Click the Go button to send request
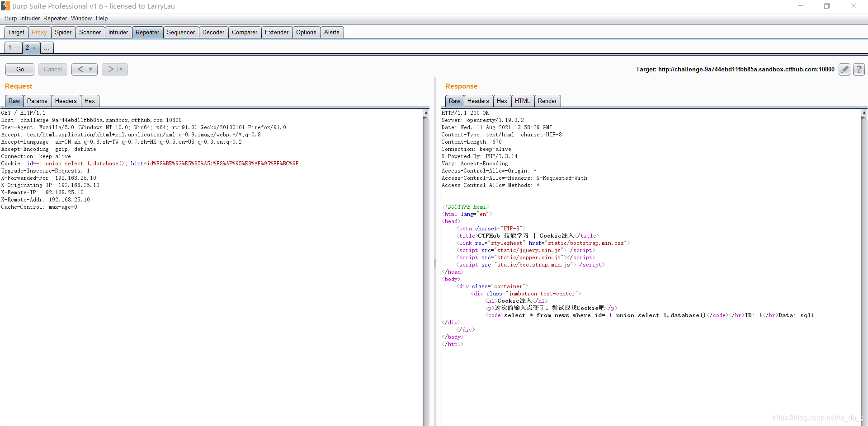 20,69
